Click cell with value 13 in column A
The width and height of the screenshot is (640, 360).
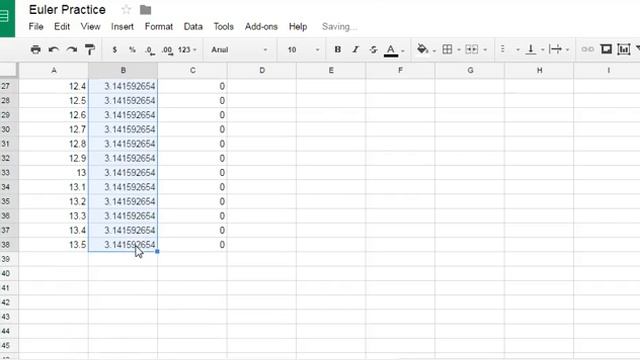[x=53, y=173]
